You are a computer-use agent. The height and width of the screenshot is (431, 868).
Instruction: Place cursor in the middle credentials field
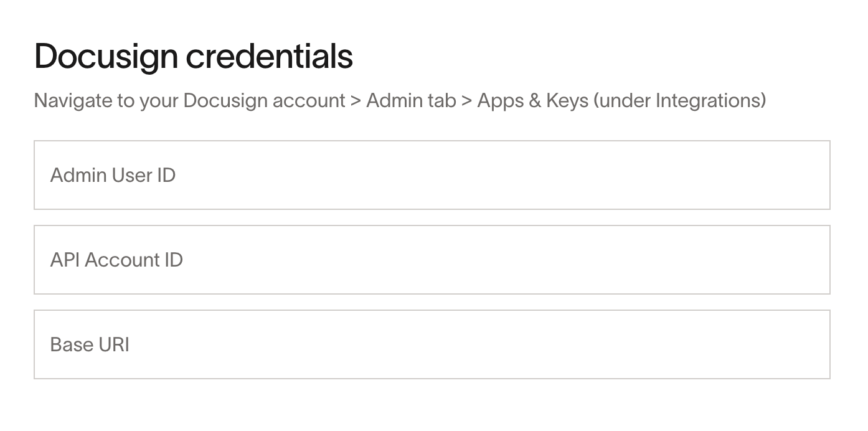(x=432, y=260)
